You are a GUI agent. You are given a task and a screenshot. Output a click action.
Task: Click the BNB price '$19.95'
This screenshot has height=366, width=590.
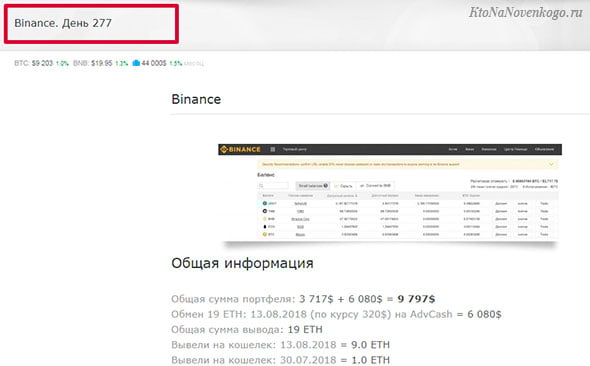[102, 63]
